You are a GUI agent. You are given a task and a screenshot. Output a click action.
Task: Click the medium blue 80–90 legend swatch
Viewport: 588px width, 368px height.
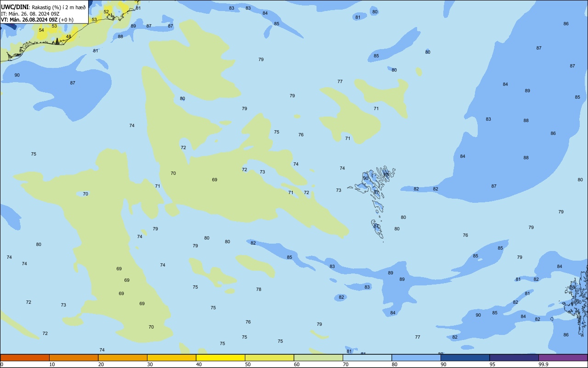click(x=416, y=357)
